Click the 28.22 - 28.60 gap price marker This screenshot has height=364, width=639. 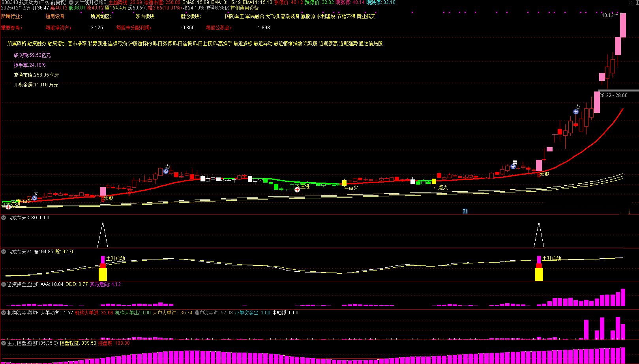click(613, 95)
